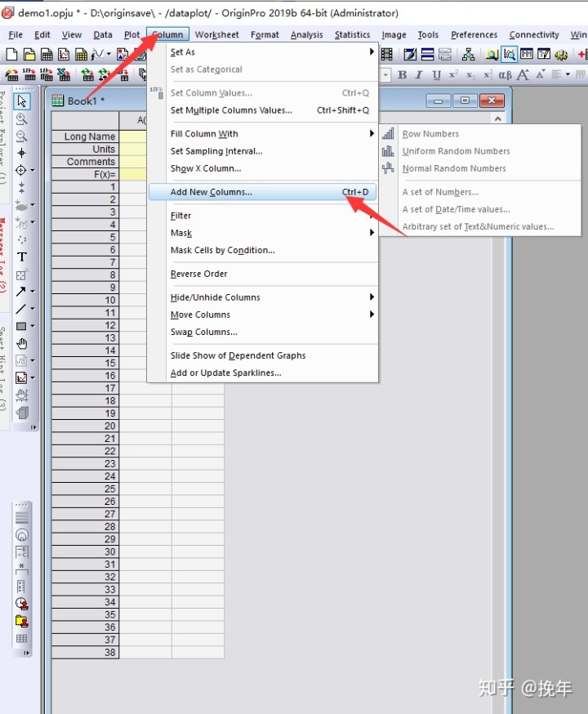The image size is (588, 714).
Task: Click the Comments row label in Book1
Action: coord(85,162)
